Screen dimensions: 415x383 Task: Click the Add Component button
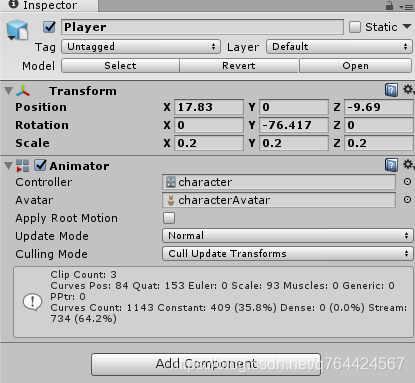pyautogui.click(x=206, y=364)
